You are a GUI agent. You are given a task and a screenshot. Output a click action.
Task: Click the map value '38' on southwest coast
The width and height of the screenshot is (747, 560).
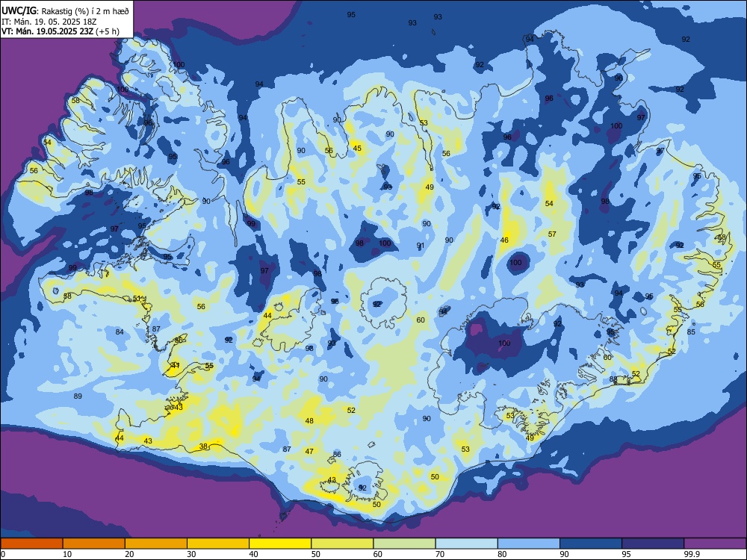click(203, 447)
